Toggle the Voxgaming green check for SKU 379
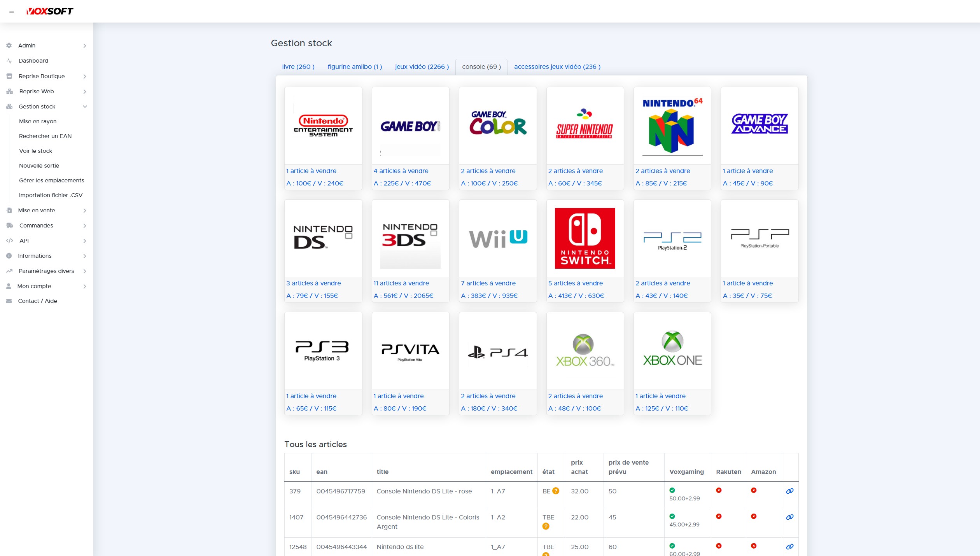This screenshot has height=556, width=980. [672, 490]
